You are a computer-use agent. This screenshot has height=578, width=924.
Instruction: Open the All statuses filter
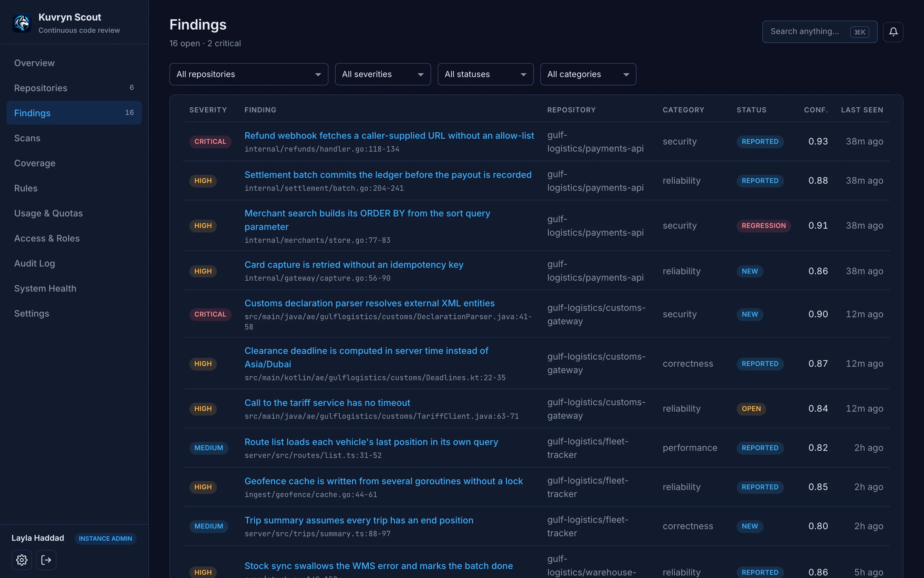[x=485, y=74]
